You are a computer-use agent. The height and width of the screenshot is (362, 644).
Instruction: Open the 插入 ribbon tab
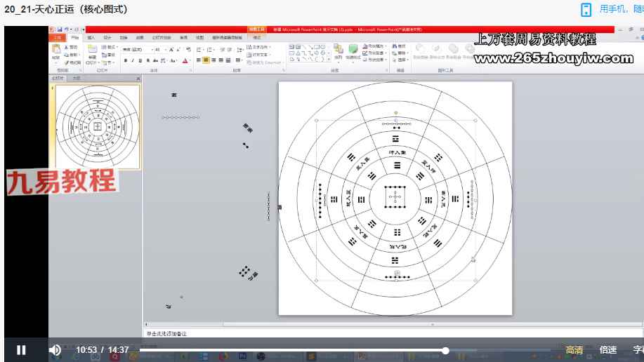[x=91, y=37]
